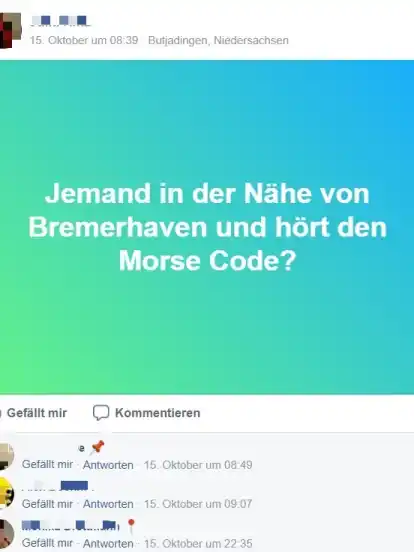
Task: Click Antworten on the 09:07 comment
Action: [108, 504]
